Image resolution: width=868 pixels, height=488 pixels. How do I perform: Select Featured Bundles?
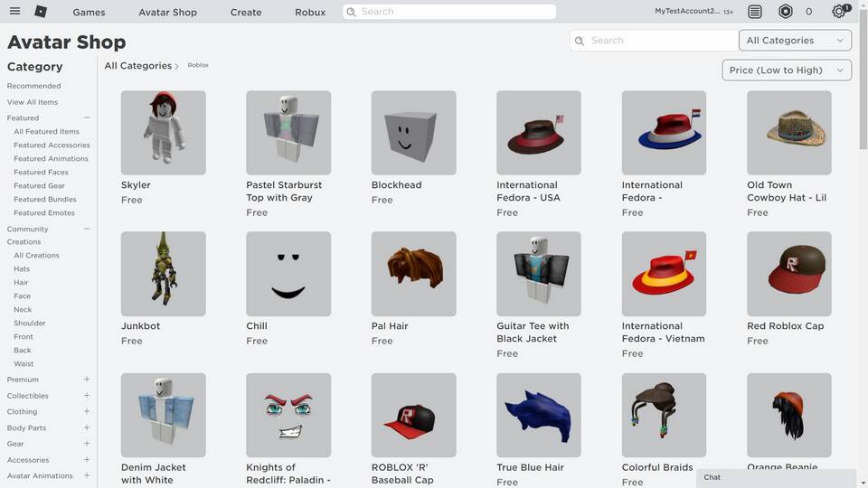(45, 199)
